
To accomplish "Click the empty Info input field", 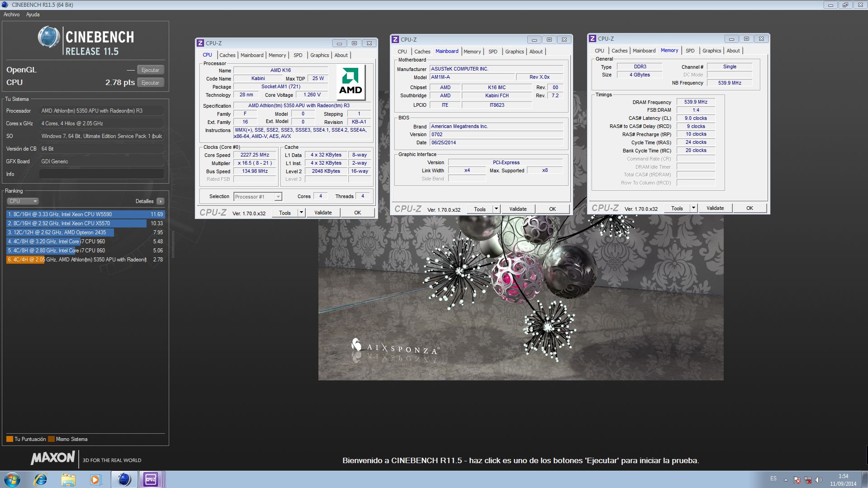I will [x=101, y=174].
